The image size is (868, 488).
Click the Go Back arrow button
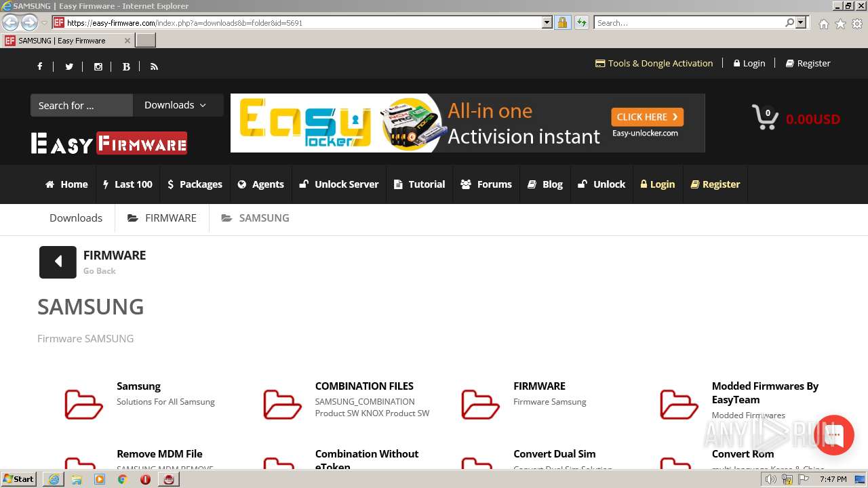point(58,262)
